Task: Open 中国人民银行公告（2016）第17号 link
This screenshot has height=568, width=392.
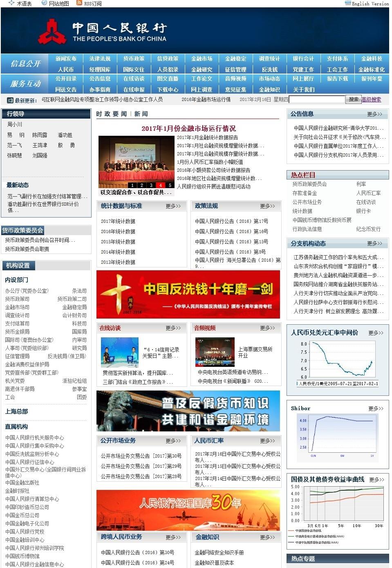Action: (231, 221)
